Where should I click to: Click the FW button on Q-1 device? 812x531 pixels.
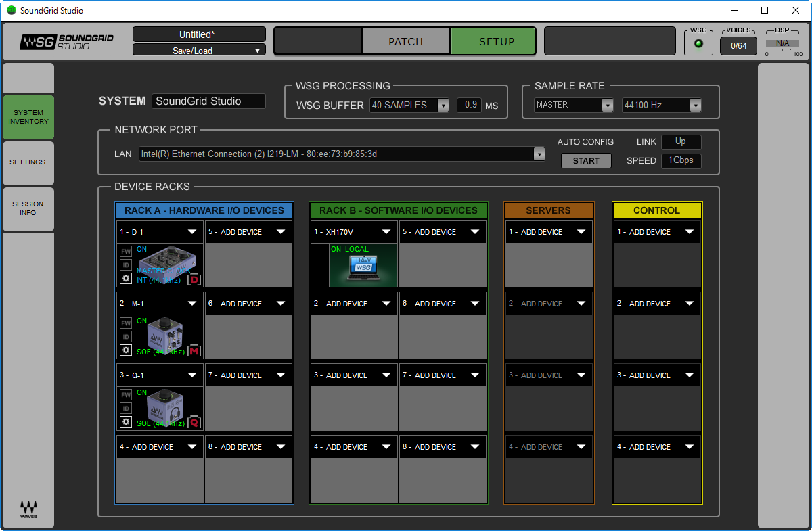125,394
